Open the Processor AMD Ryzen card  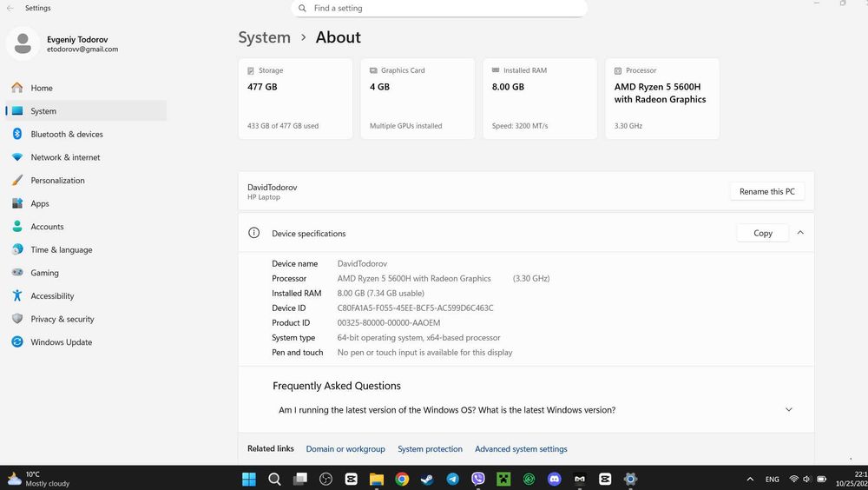(662, 99)
